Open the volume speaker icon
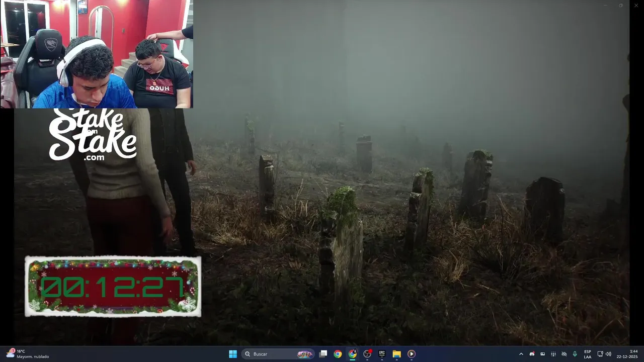Screen dimensions: 644x362 point(608,354)
